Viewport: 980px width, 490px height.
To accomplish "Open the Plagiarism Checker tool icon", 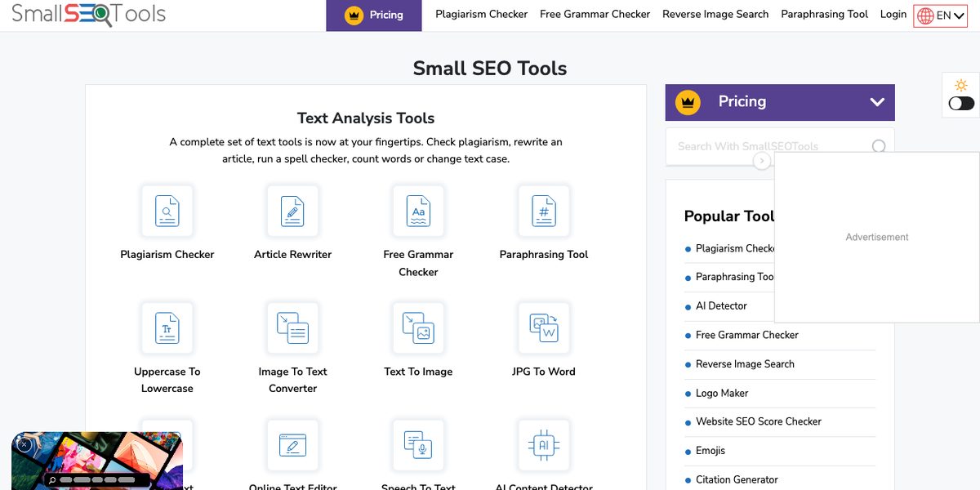I will 167,211.
